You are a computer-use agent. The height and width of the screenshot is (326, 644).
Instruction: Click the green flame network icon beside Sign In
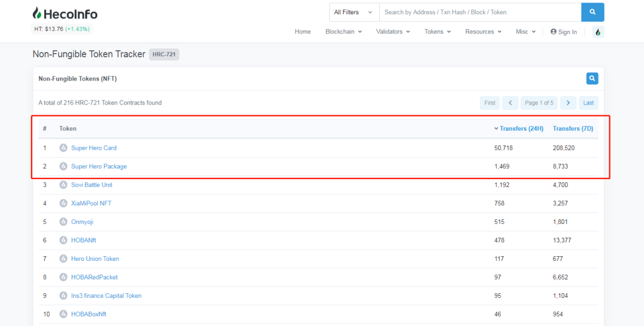598,32
